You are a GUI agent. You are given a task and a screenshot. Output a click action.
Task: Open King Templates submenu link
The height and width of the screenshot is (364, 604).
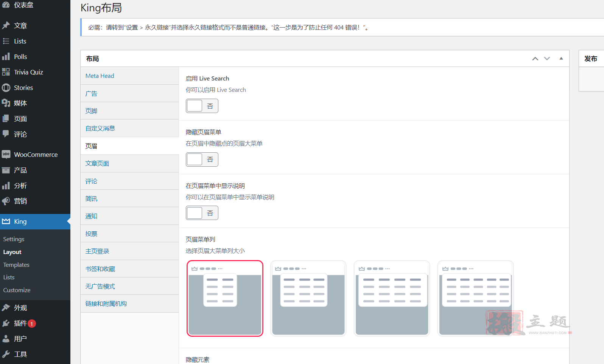click(16, 265)
